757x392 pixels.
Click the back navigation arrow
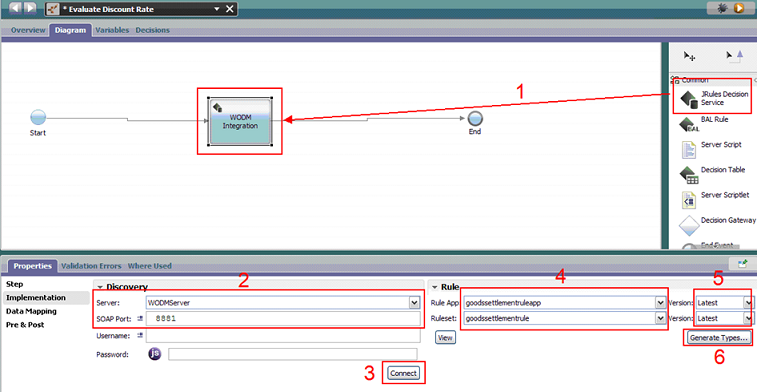(16, 8)
